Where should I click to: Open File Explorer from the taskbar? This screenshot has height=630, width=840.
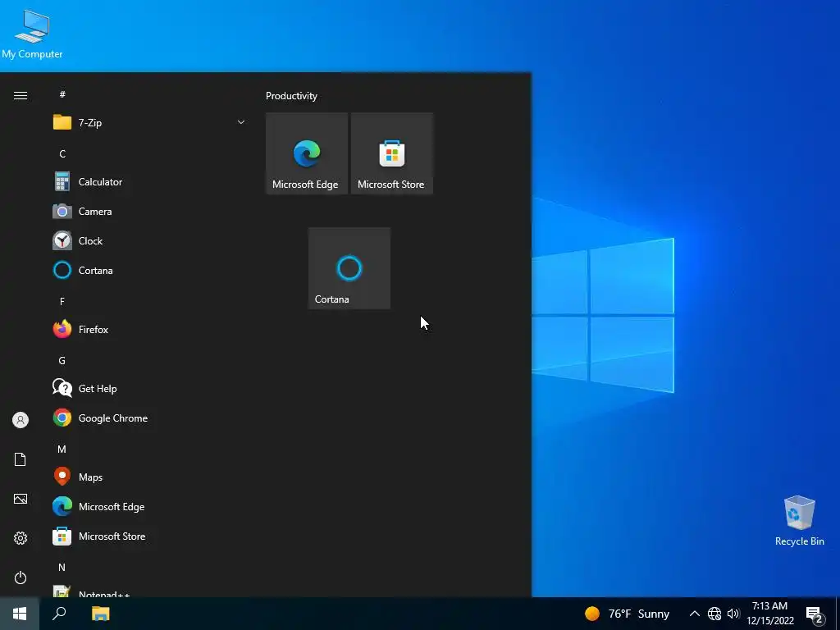[100, 614]
